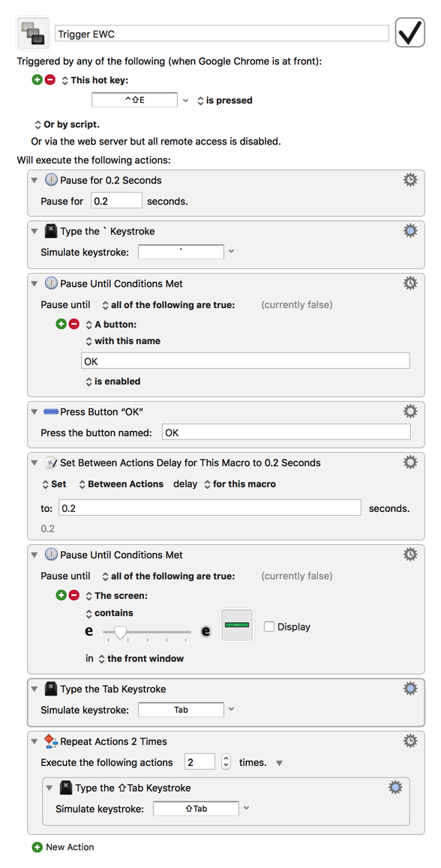Screen dimensions: 441x868
Task: Collapse the Type the Tab Keystroke action
Action: (35, 689)
